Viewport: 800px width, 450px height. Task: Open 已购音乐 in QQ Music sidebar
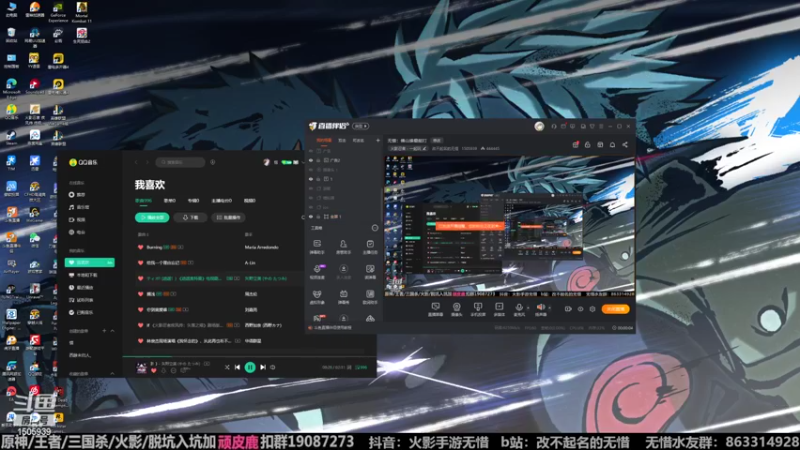coord(82,312)
